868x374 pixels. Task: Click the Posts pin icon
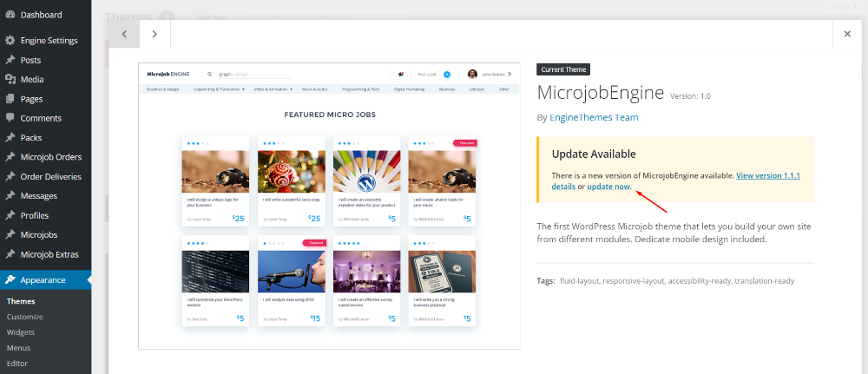coord(10,60)
